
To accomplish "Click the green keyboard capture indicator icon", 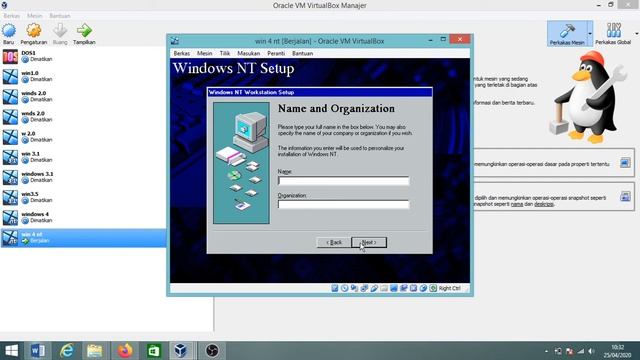I will [x=433, y=288].
